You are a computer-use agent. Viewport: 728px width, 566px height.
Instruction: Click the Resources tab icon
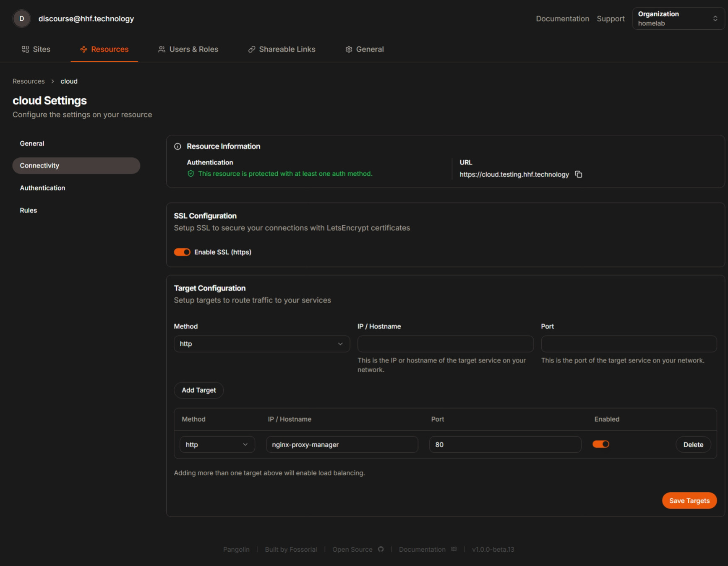84,50
